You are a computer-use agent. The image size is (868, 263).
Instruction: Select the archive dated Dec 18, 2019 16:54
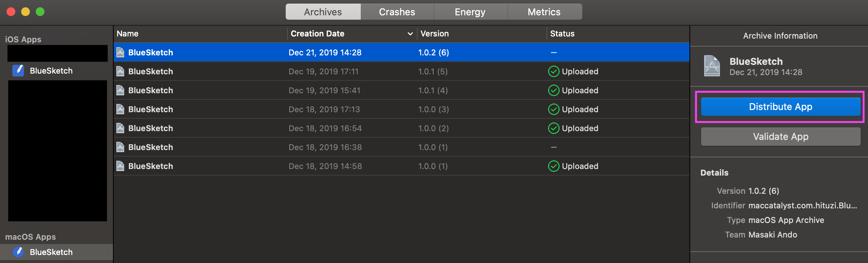click(325, 128)
